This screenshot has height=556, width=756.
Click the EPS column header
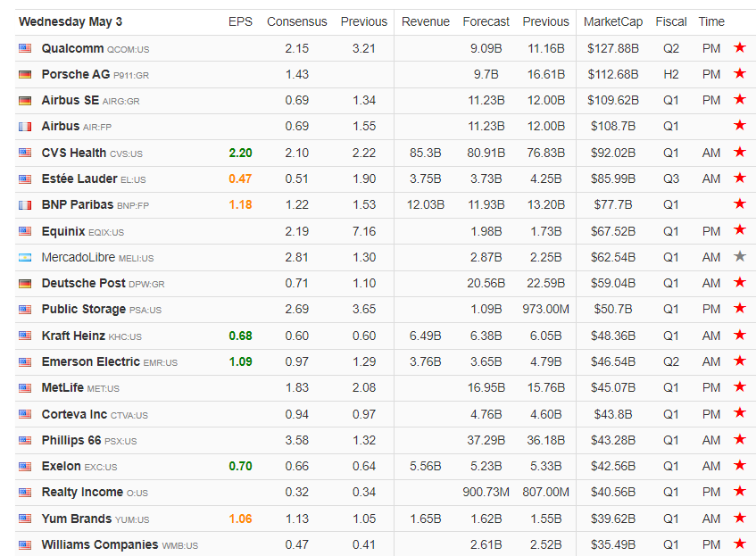(x=240, y=21)
